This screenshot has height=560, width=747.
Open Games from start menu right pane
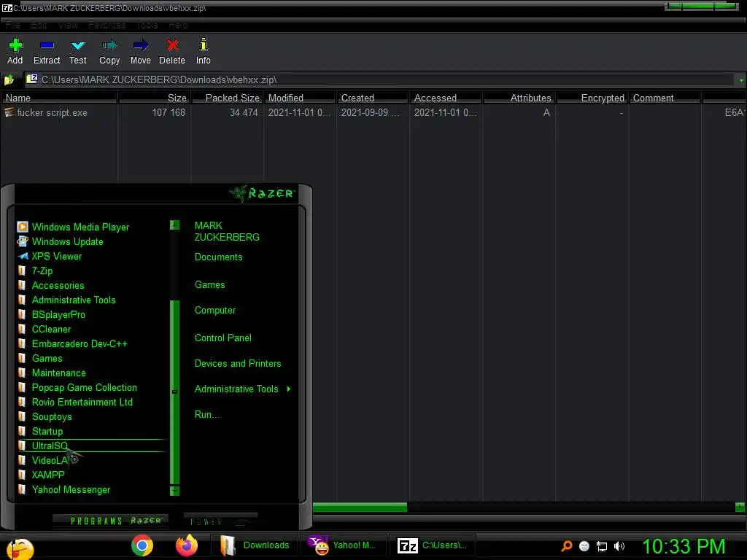[x=209, y=285]
